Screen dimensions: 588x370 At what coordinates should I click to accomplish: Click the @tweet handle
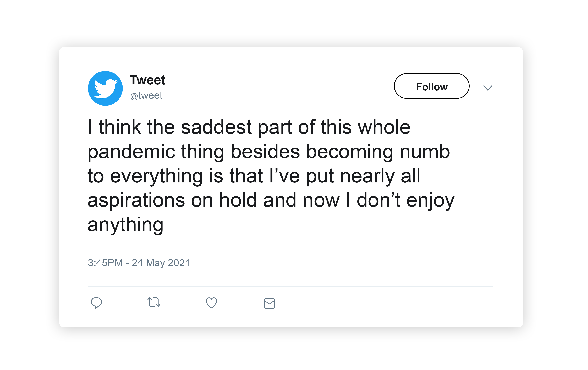146,96
